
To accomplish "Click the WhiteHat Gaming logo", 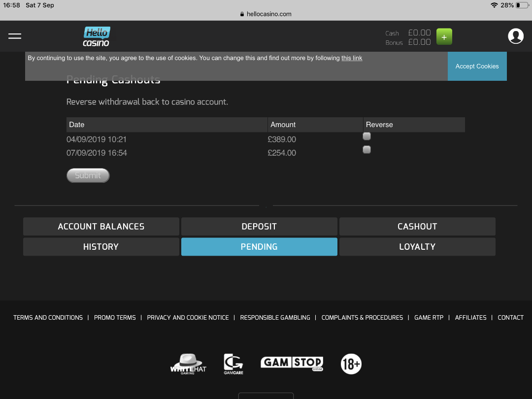I will coord(188,364).
